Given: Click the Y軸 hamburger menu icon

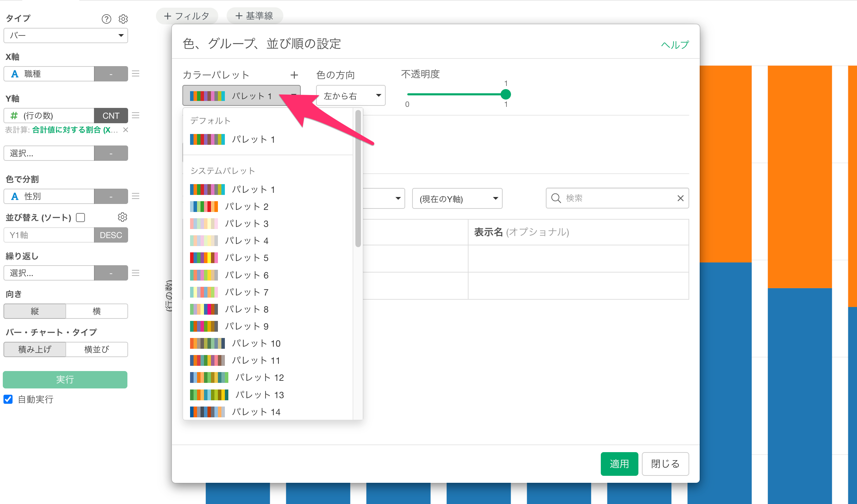Looking at the screenshot, I should coord(136,116).
